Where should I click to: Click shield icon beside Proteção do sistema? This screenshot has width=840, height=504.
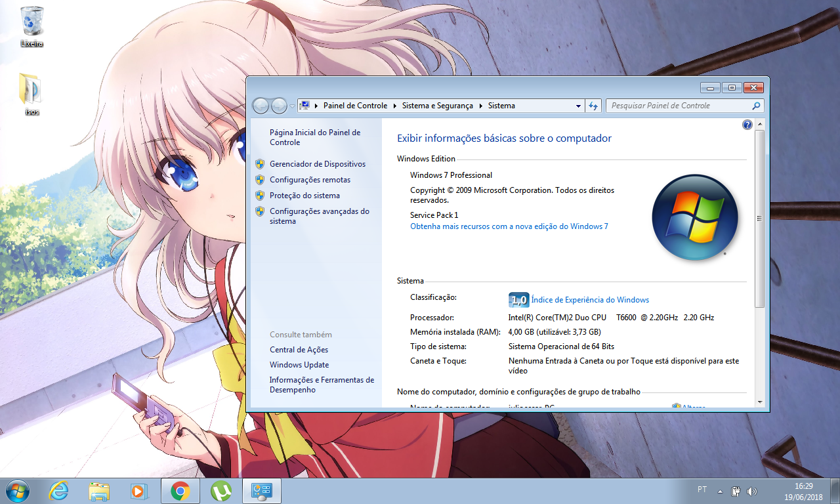[260, 196]
